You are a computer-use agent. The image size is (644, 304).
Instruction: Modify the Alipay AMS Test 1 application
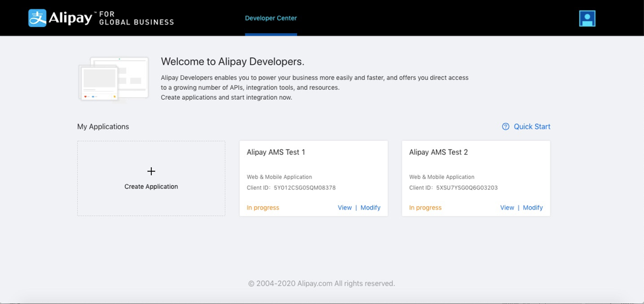[370, 208]
